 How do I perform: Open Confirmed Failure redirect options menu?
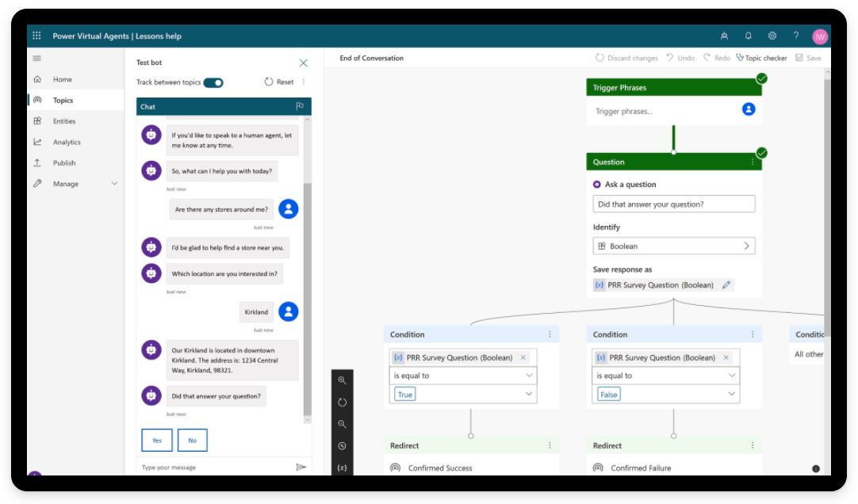753,445
